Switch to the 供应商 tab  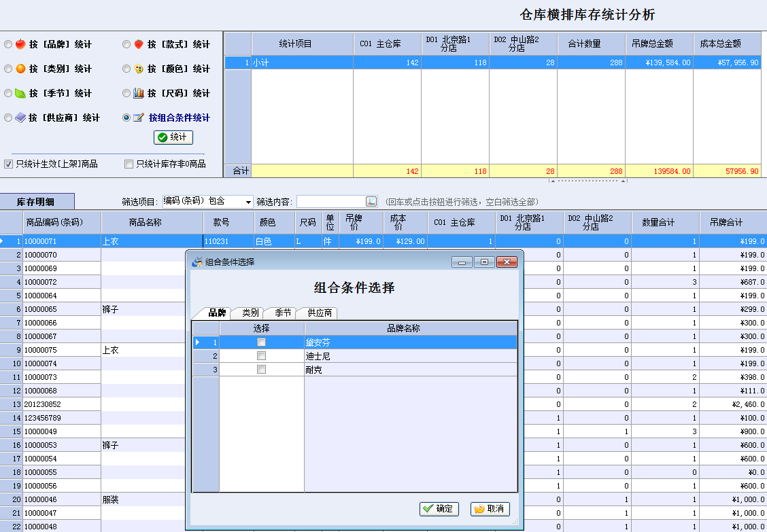[x=320, y=313]
